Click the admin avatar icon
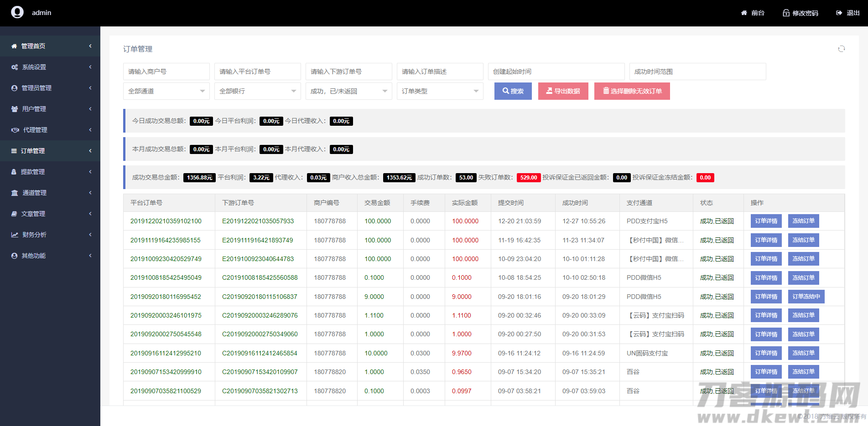This screenshot has height=426, width=868. click(17, 12)
